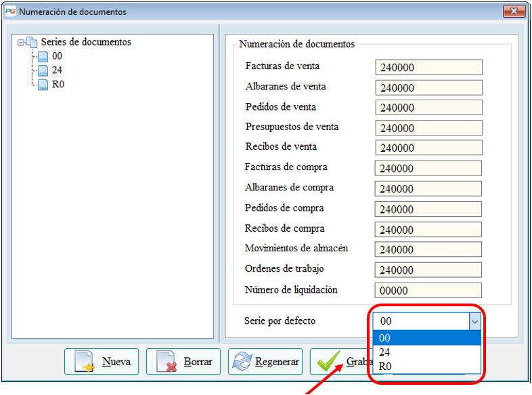Click the Ordenes de trabajo number field
The image size is (532, 395).
click(x=428, y=270)
